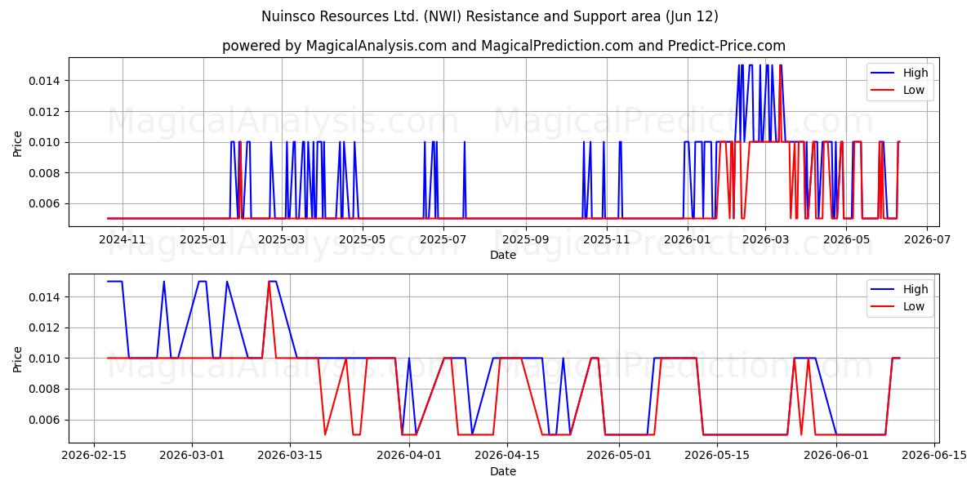Screen dimensions: 980x490
Task: Click '2026-04-01' x-axis label on bottom chart
Action: pos(409,456)
